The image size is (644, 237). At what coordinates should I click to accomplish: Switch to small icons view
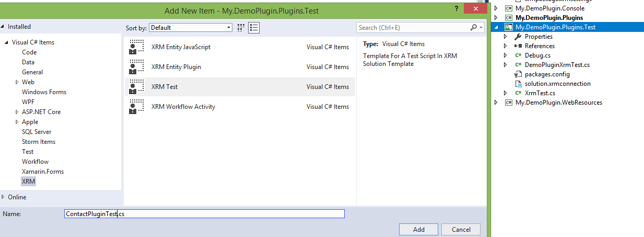point(241,28)
